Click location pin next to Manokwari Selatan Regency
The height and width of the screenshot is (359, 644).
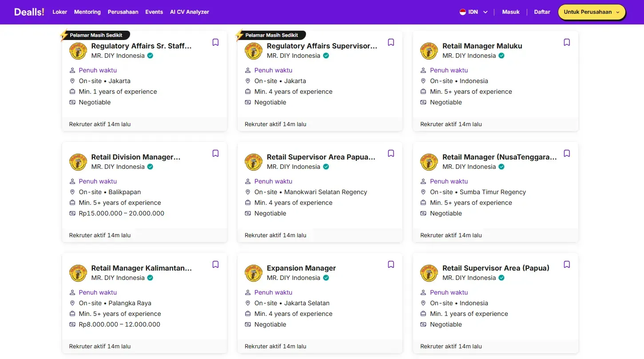(x=248, y=192)
